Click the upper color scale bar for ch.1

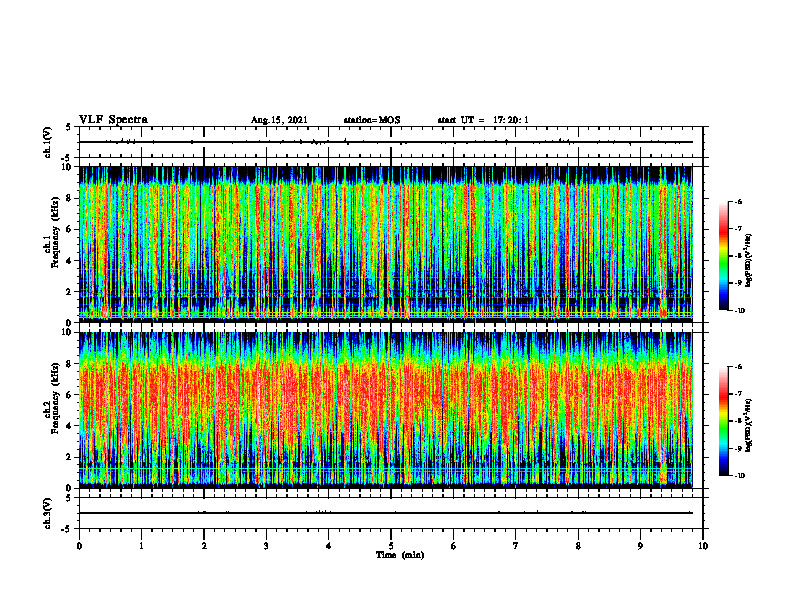(x=724, y=256)
